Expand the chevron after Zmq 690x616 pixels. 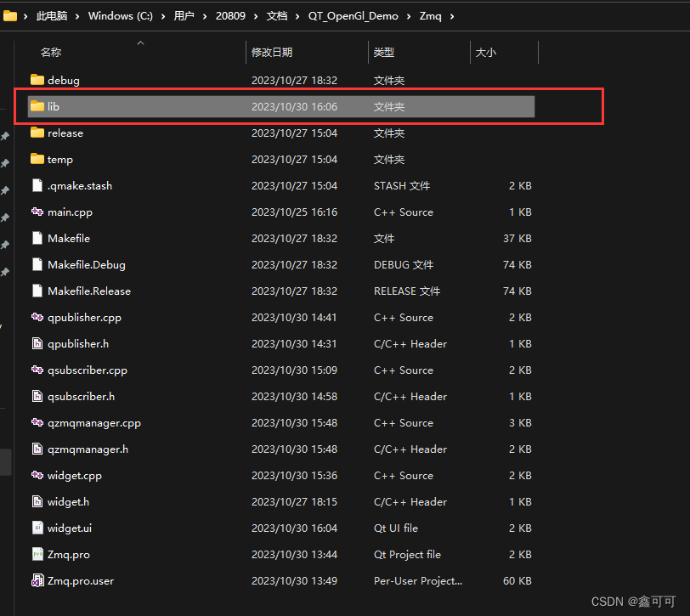452,17
